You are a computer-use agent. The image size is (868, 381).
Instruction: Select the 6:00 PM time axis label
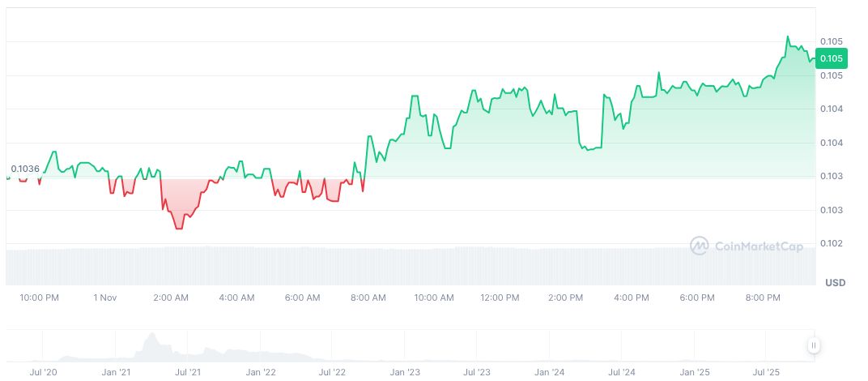[696, 298]
